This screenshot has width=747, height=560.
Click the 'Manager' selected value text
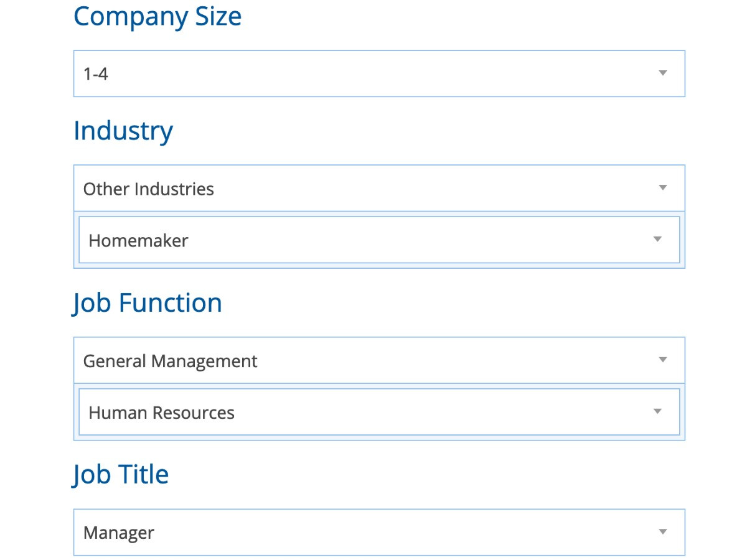(x=119, y=533)
